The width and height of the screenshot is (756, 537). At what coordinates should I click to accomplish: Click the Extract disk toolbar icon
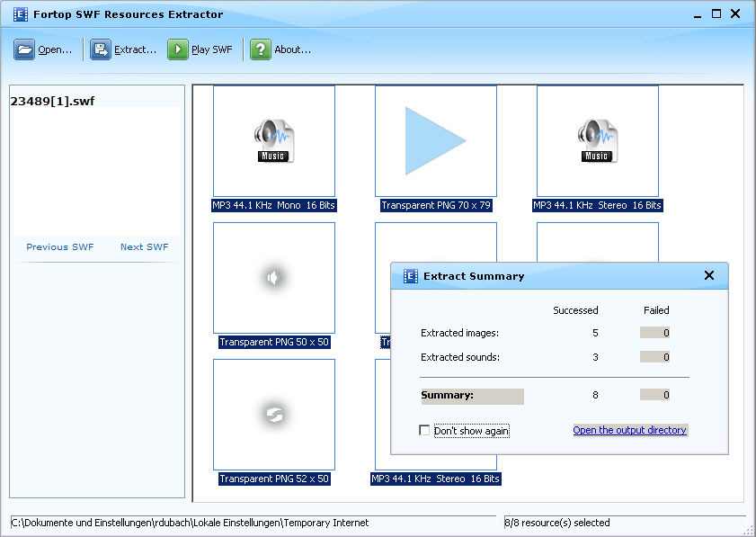point(101,49)
